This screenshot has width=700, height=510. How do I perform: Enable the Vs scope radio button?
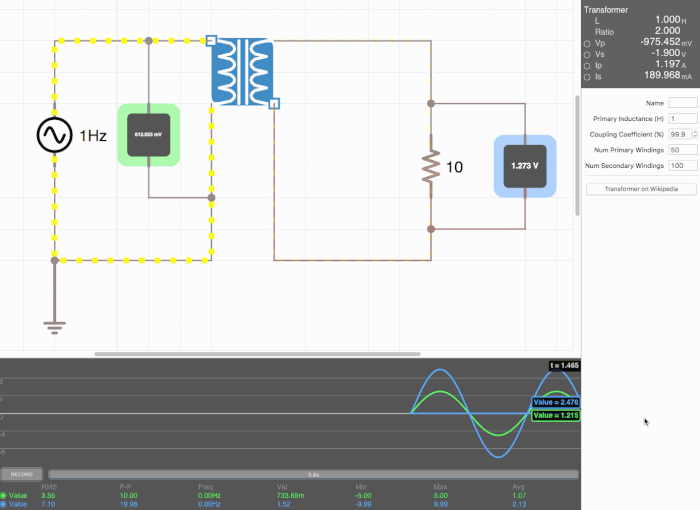[587, 54]
